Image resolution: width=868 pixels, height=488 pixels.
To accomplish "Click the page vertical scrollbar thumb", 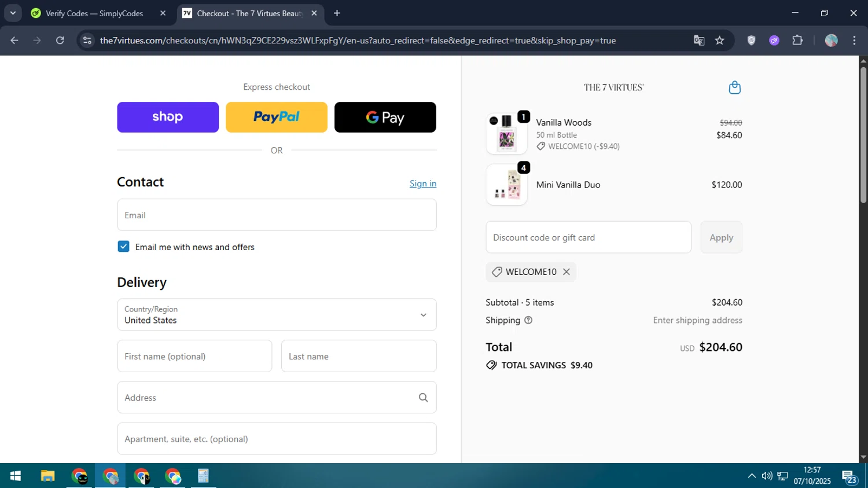I will point(863,134).
